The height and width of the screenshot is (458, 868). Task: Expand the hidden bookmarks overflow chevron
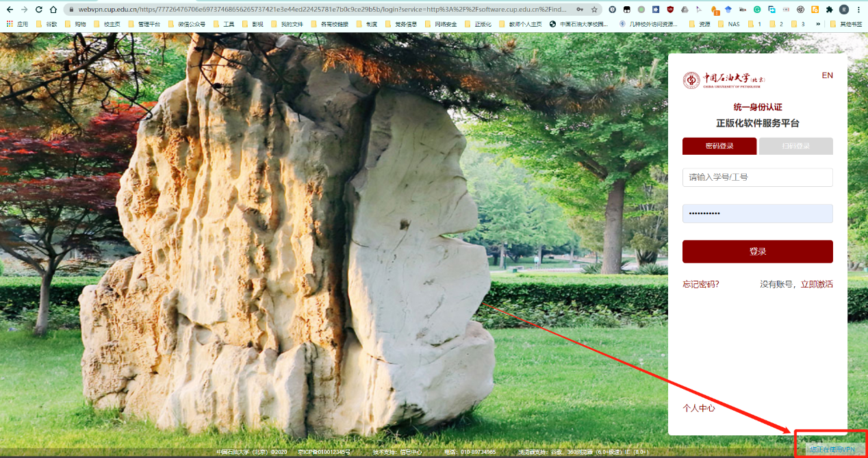(x=817, y=24)
